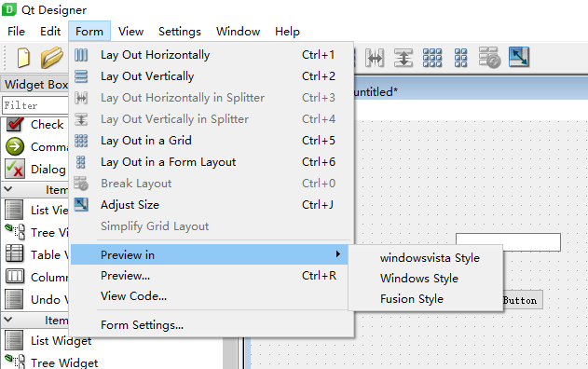The image size is (588, 369).
Task: Click toolbar Lay Out in Form Layout icon
Action: (460, 58)
